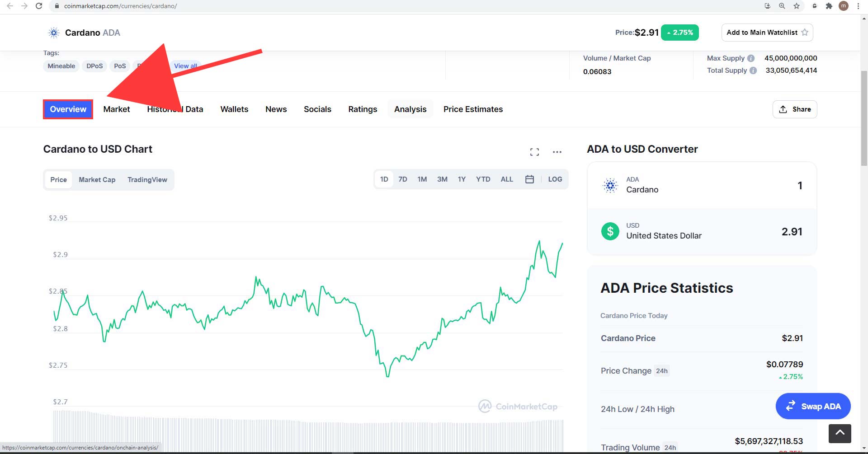
Task: Open the Ratings tab
Action: (363, 109)
